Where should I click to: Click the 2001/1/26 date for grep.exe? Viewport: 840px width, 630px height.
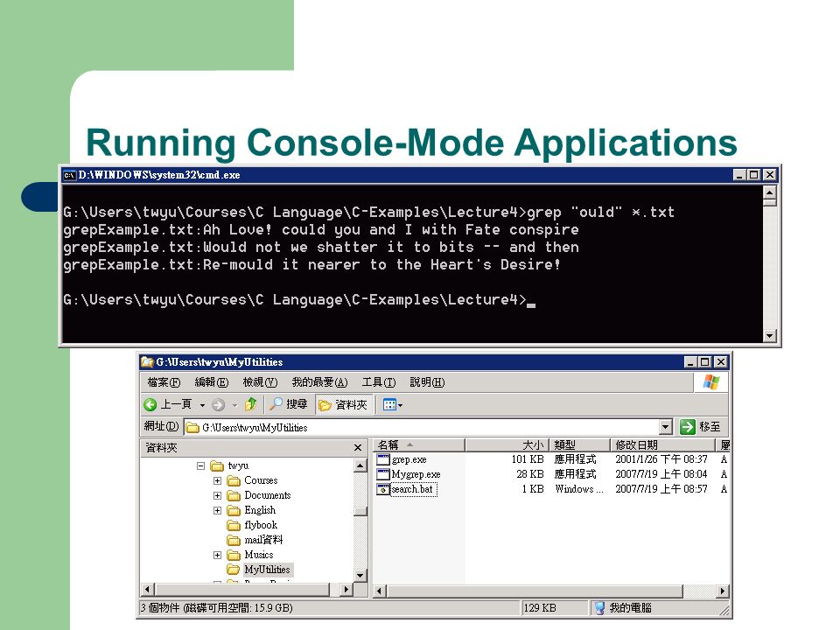[x=661, y=459]
